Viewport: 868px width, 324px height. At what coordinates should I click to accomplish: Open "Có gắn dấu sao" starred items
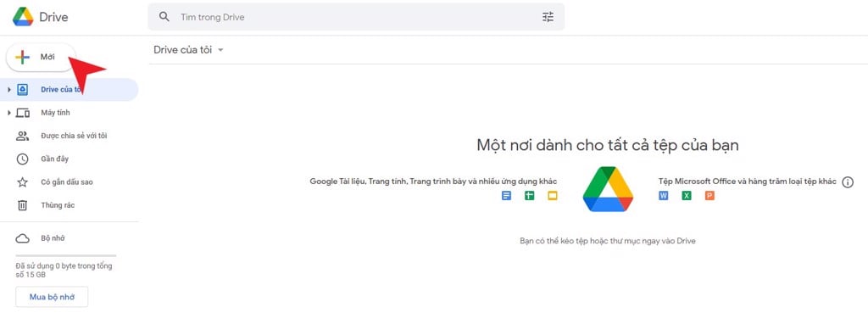pos(67,182)
